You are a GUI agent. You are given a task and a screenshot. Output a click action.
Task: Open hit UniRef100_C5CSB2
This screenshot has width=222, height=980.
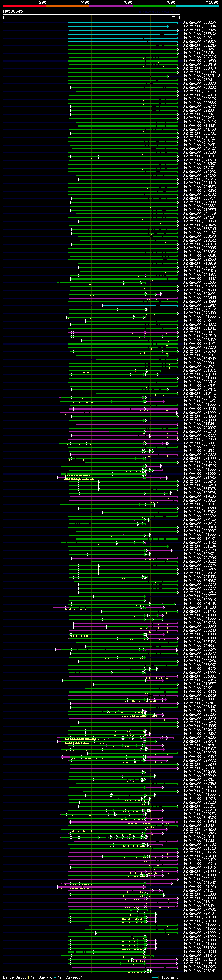[x=199, y=206]
